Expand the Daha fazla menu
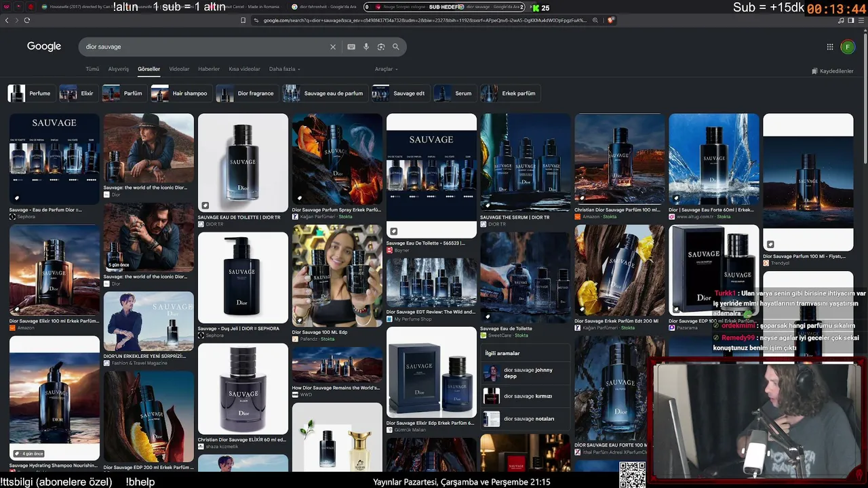The height and width of the screenshot is (488, 868). click(285, 69)
